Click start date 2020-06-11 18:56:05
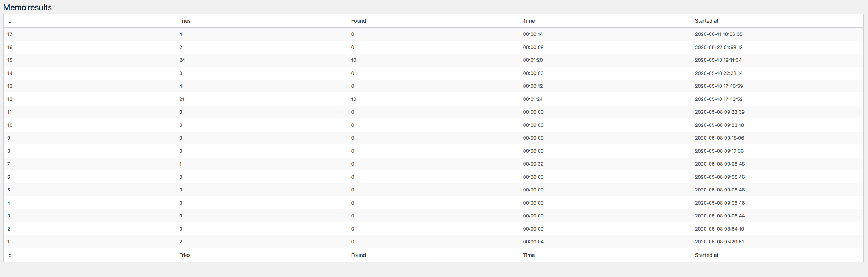The width and height of the screenshot is (868, 277). coord(718,34)
